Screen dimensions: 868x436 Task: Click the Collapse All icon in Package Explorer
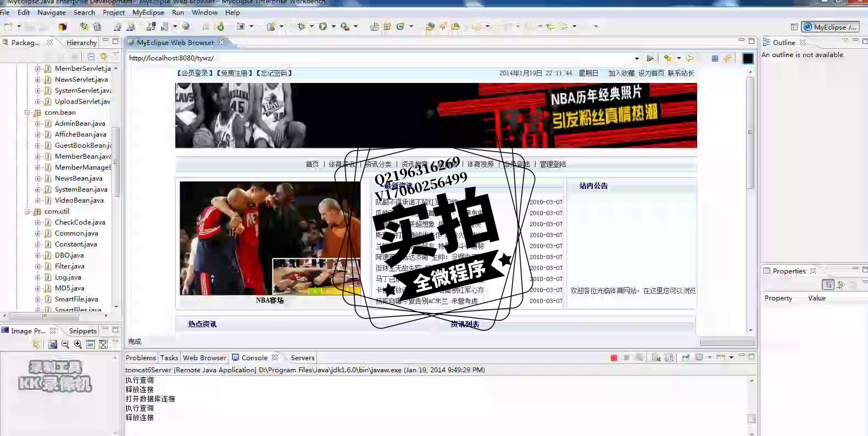click(91, 56)
